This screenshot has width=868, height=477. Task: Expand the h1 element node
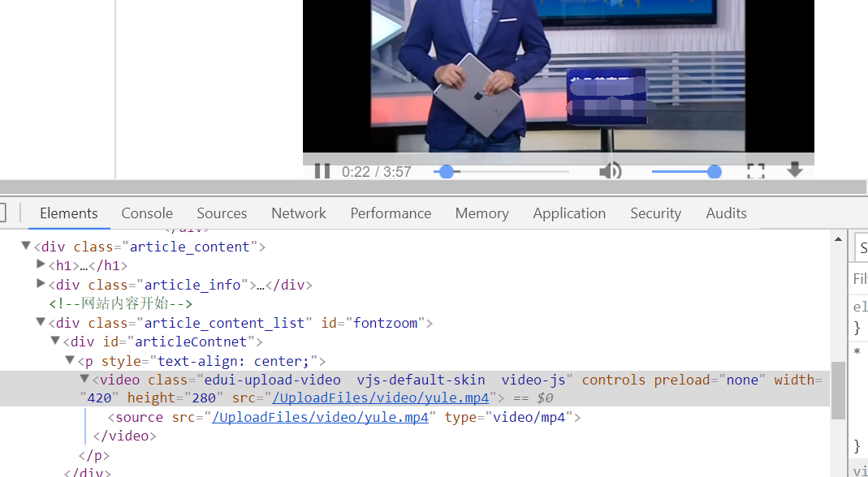[41, 264]
